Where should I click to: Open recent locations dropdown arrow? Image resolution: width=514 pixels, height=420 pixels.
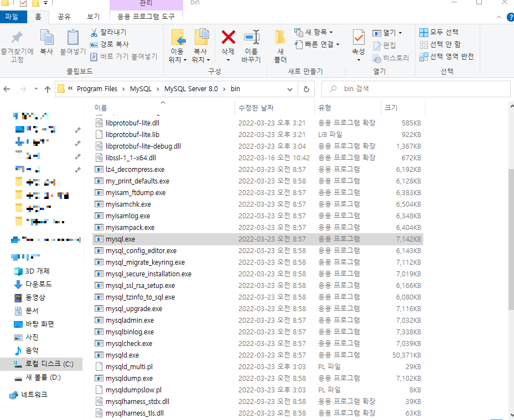(x=36, y=89)
